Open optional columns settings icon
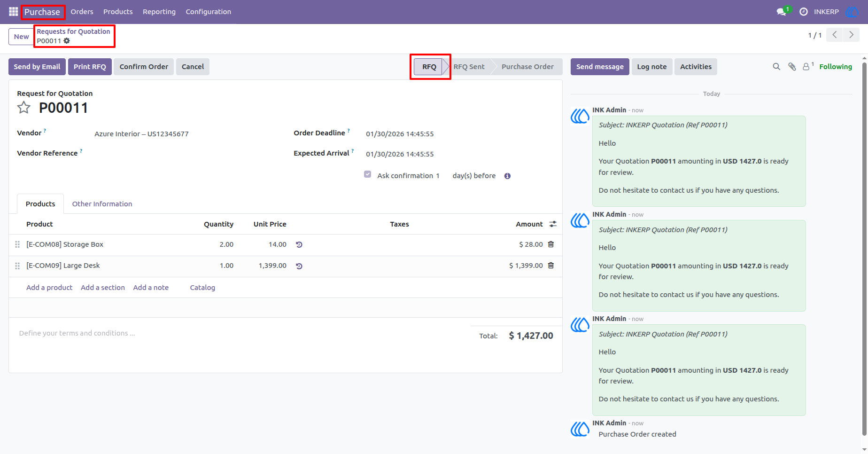The width and height of the screenshot is (868, 454). (x=553, y=224)
